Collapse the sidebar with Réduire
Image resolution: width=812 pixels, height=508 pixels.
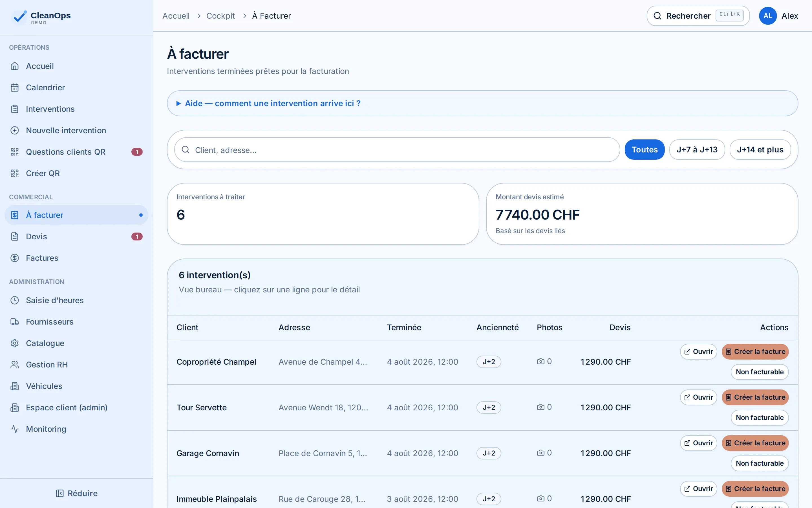pyautogui.click(x=76, y=493)
